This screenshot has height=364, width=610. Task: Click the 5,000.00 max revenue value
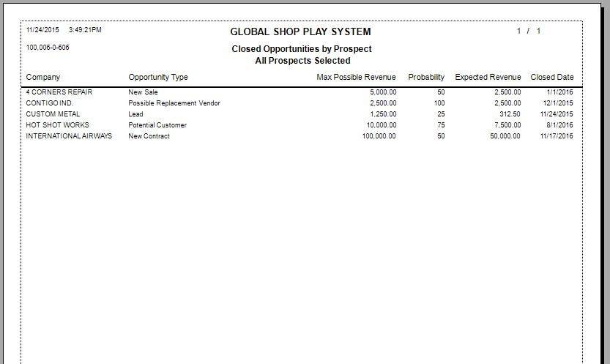tap(383, 92)
